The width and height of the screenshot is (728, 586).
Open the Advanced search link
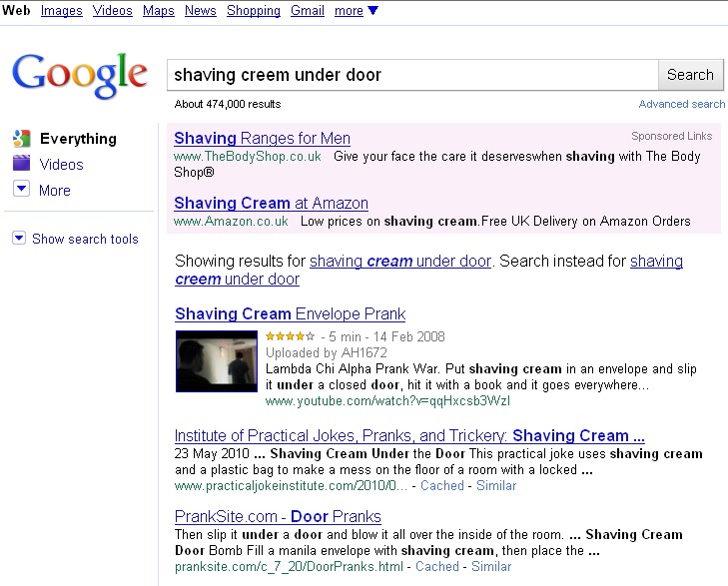[x=682, y=104]
